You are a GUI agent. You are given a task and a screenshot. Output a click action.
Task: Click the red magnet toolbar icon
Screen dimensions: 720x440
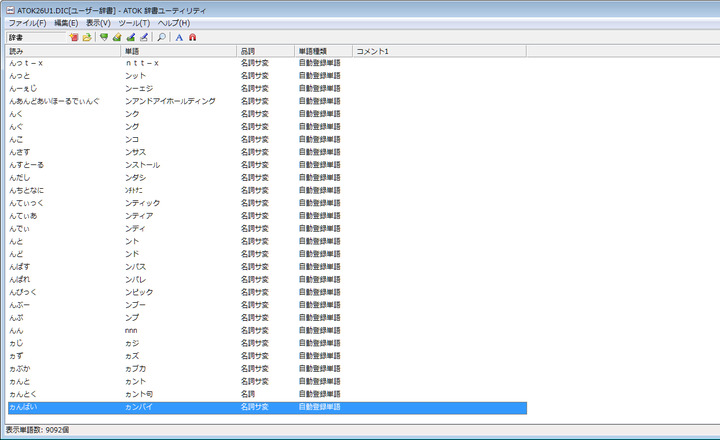coord(192,37)
